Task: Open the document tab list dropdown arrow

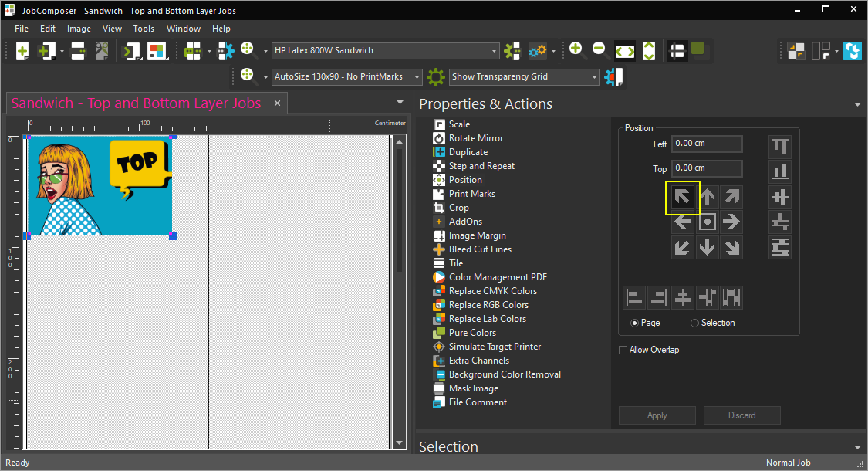Action: click(400, 103)
